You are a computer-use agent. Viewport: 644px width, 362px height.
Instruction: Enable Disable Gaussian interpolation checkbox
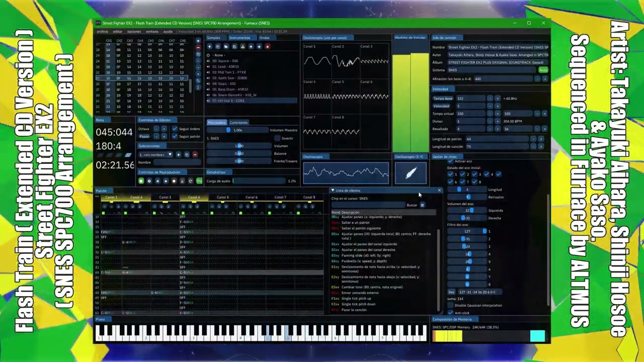click(450, 305)
